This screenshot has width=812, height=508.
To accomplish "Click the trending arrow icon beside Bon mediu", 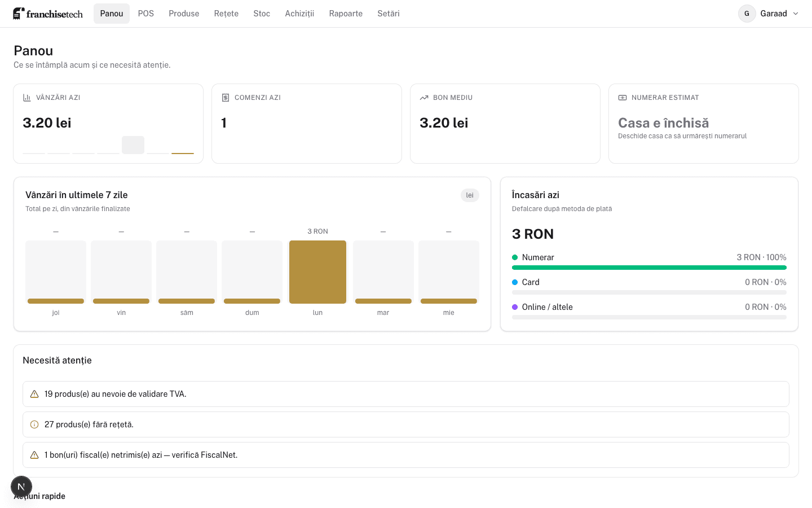I will [x=424, y=98].
